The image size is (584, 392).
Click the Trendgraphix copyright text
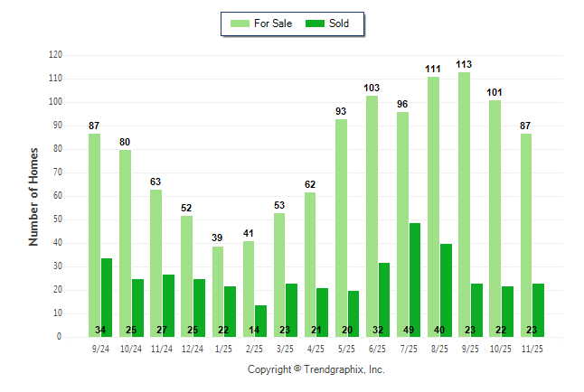316,369
